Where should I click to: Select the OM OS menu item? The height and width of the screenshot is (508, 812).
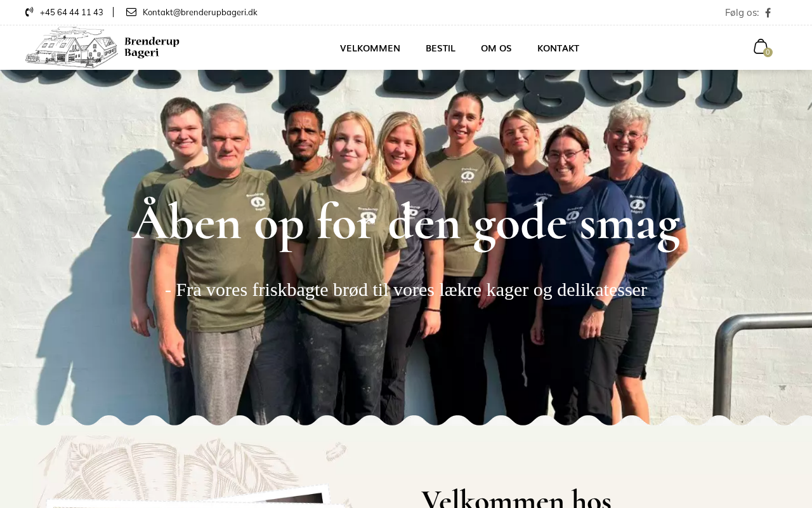(x=496, y=48)
